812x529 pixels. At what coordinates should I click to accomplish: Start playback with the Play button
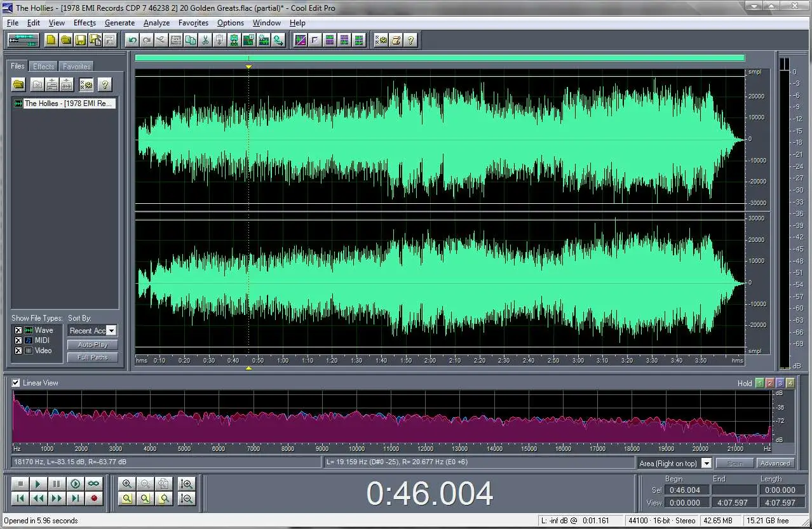pyautogui.click(x=38, y=484)
